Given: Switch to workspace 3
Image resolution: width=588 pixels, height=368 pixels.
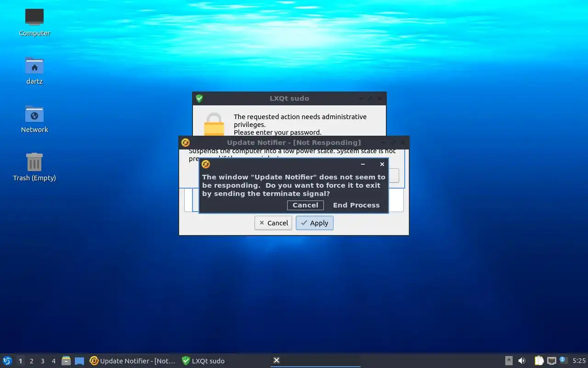Looking at the screenshot, I should tap(42, 361).
